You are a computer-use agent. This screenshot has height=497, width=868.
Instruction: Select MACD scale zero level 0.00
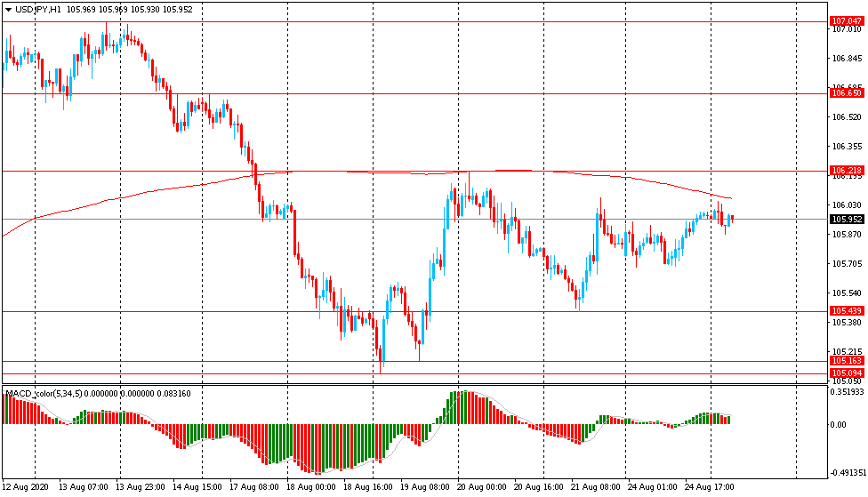click(839, 424)
